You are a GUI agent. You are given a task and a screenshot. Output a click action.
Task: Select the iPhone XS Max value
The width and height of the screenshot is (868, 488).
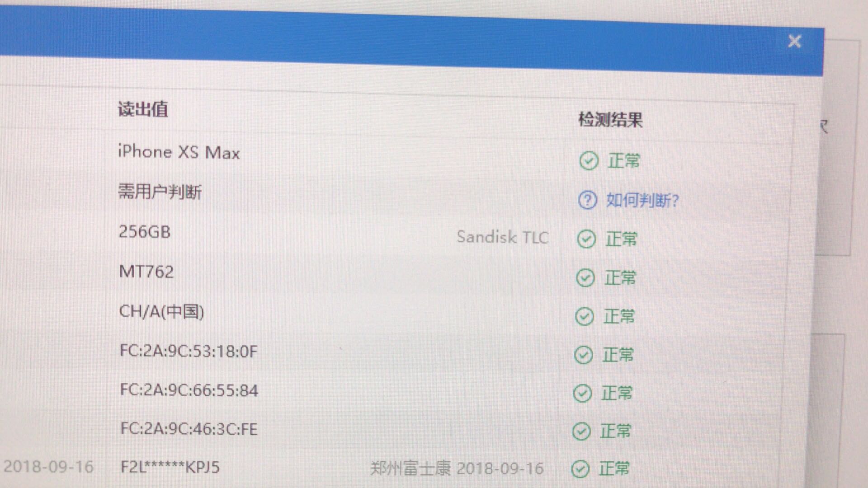click(x=179, y=152)
